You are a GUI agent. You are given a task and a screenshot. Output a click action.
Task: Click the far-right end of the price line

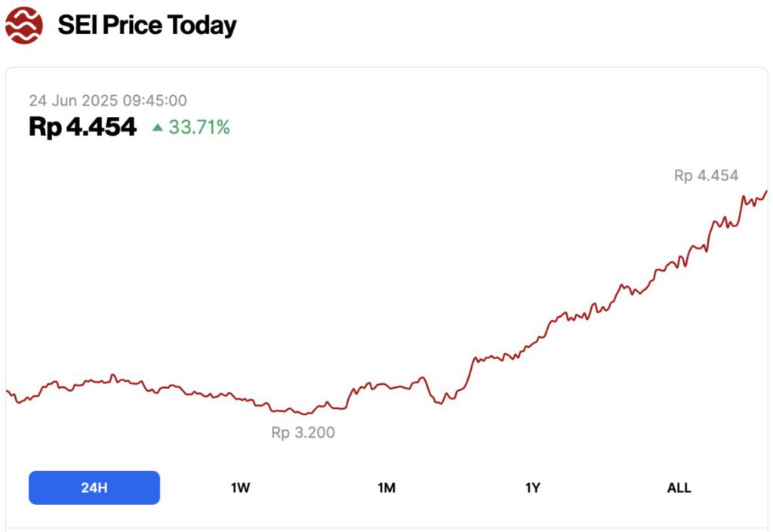766,192
